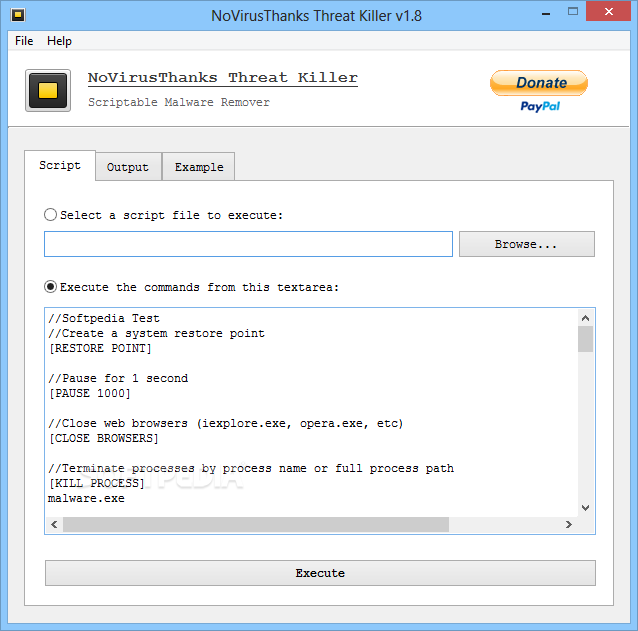This screenshot has height=631, width=638.
Task: Switch to the Example tab
Action: pos(199,167)
